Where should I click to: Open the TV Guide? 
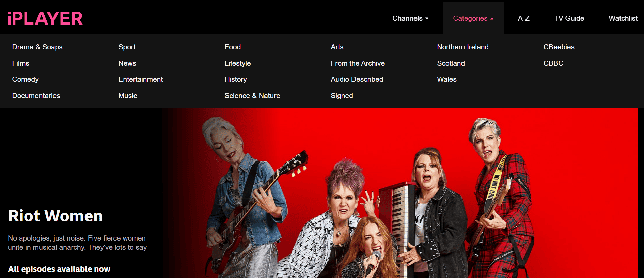pos(569,18)
